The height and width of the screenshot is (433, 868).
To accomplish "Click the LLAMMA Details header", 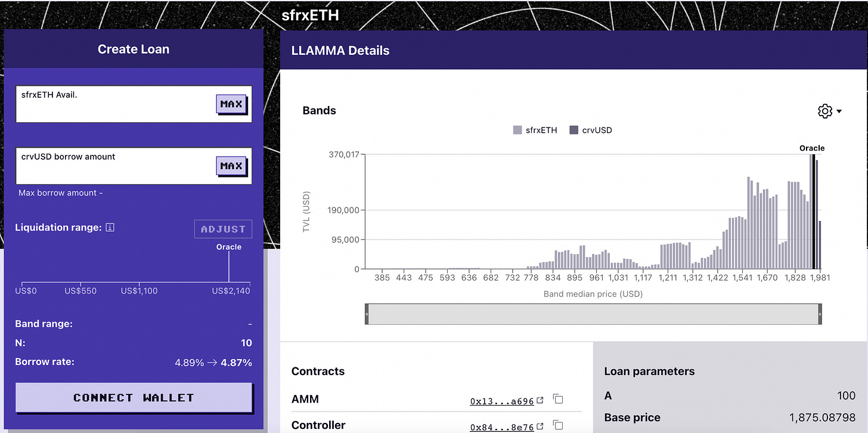I will tap(340, 51).
